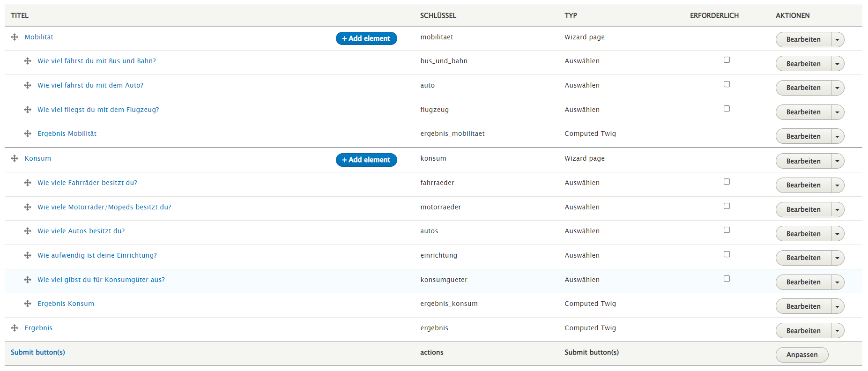Click Add element under Konsum
The image size is (868, 371).
pyautogui.click(x=366, y=160)
